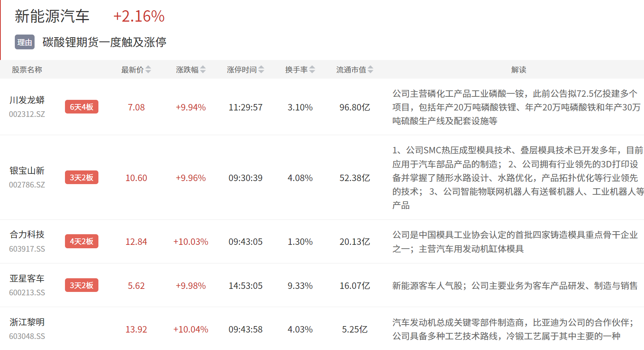Sort by 流通市值 using its sort arrows
Viewport: 644px width, 350px height.
(x=370, y=69)
